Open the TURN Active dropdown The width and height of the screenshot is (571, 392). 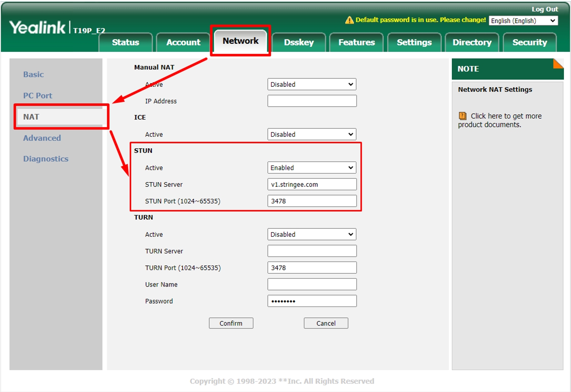(x=312, y=235)
